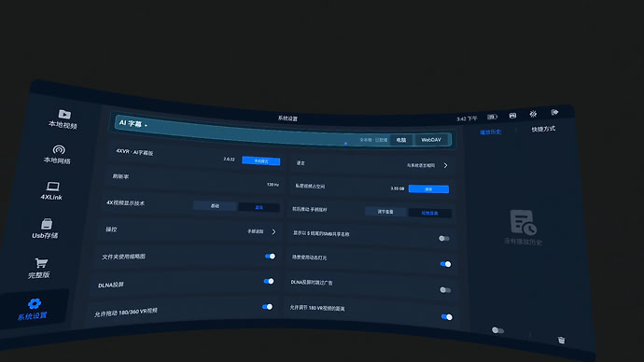Enable DLNA投屏 skip ads switch
The width and height of the screenshot is (644, 362).
(445, 290)
